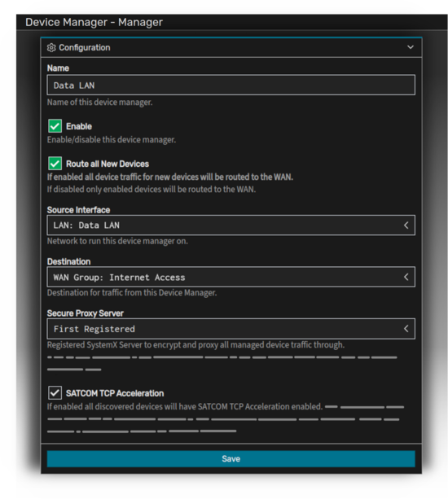Toggle Route all New Devices checkbox
448x499 pixels.
pyautogui.click(x=55, y=164)
